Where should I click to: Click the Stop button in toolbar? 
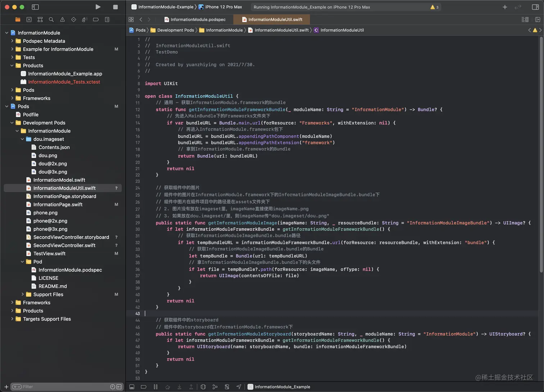click(x=115, y=7)
